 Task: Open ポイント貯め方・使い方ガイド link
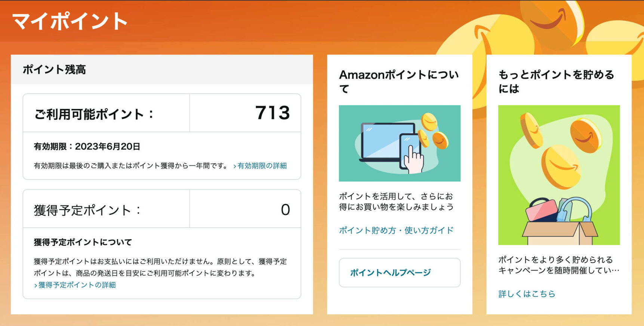click(x=396, y=230)
